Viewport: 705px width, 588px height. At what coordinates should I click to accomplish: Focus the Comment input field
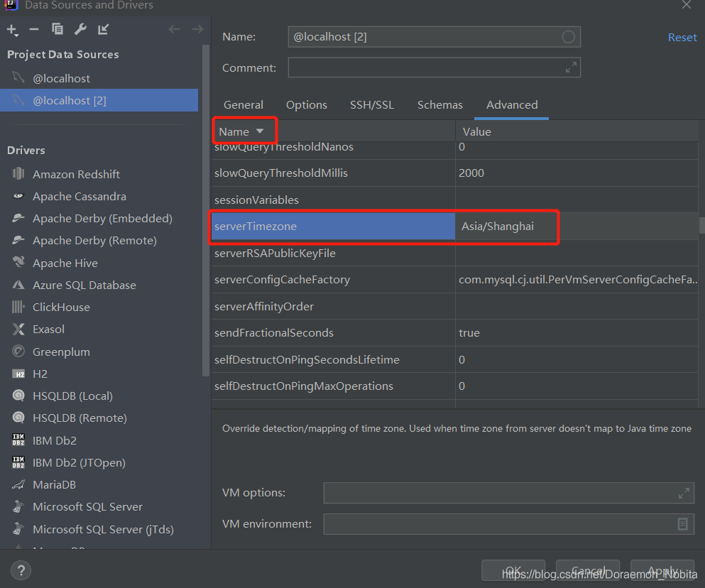point(434,67)
